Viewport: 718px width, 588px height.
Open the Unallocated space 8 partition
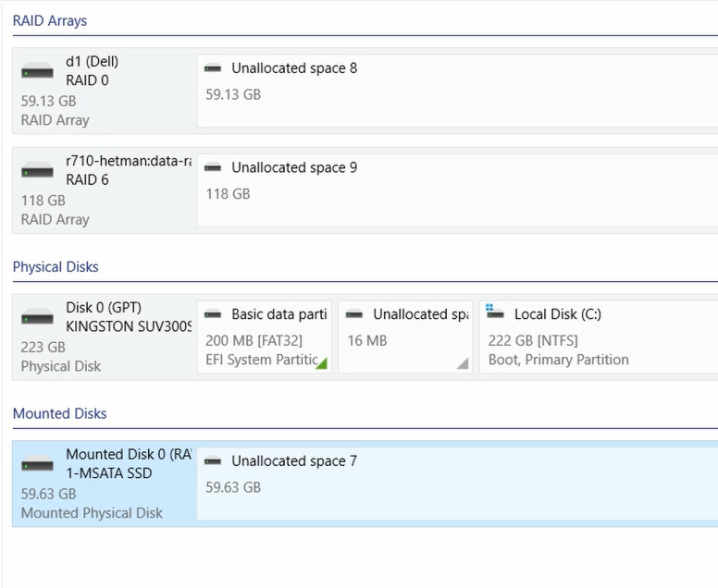[457, 91]
